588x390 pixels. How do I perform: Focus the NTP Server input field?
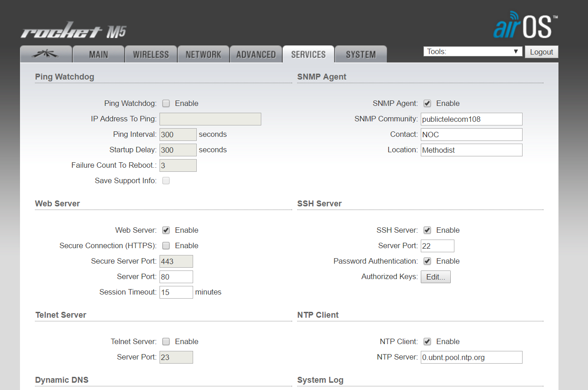(471, 357)
